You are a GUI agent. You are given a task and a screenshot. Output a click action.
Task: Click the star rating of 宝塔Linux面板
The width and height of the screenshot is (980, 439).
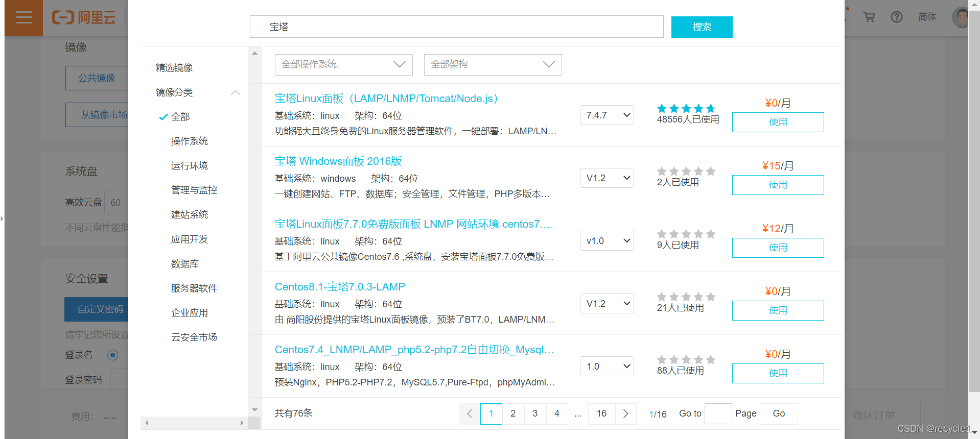686,108
